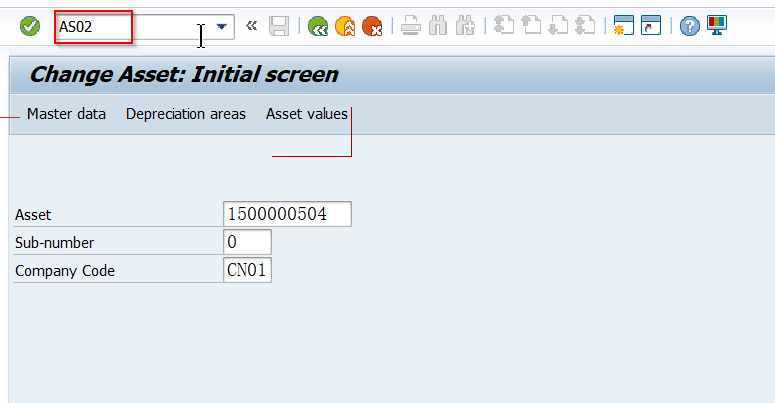This screenshot has width=775, height=403.
Task: Open the Depreciation areas view
Action: point(185,114)
